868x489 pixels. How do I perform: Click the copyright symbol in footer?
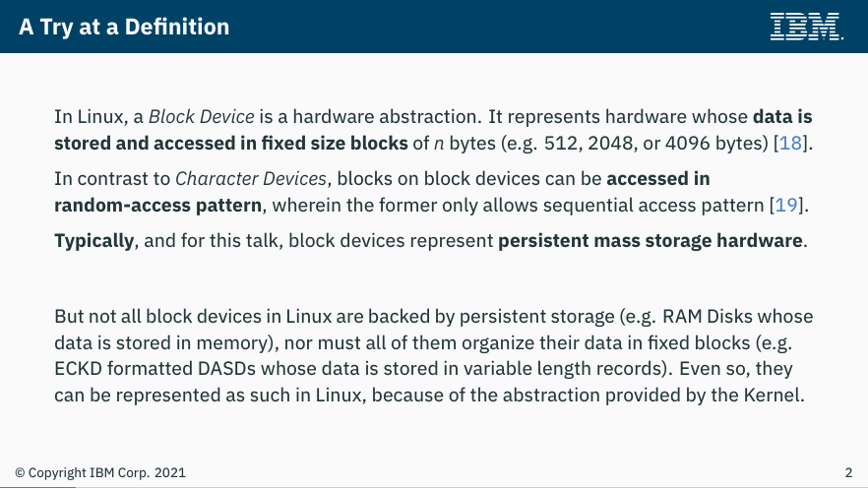click(x=20, y=473)
